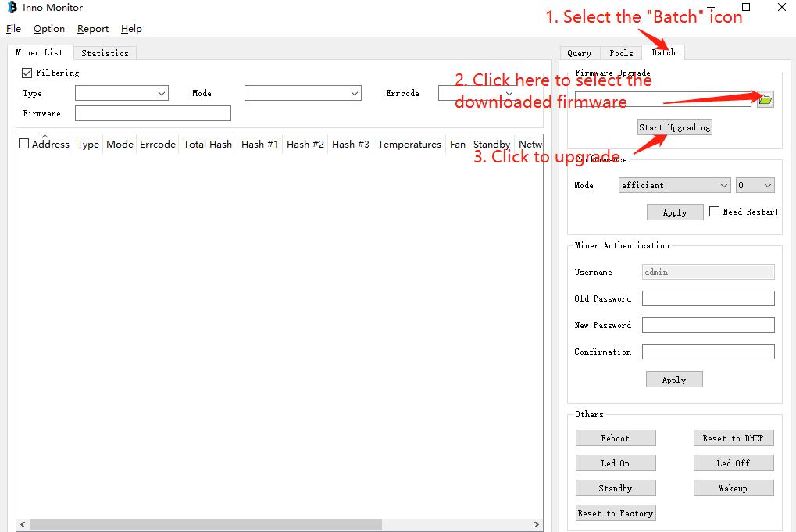Switch to the Statistics tab

pos(105,53)
